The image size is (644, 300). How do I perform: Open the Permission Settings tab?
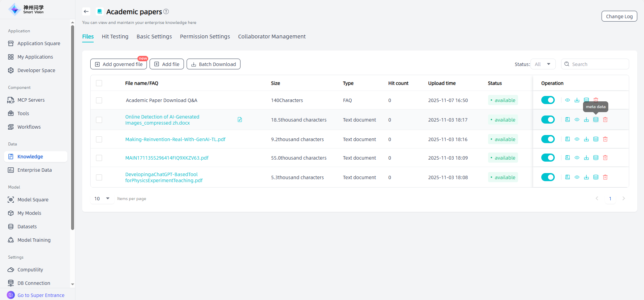point(205,37)
